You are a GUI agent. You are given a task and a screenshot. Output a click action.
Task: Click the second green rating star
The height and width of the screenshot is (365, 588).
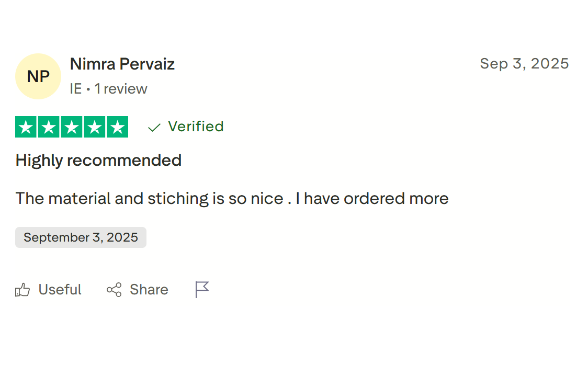coord(49,127)
